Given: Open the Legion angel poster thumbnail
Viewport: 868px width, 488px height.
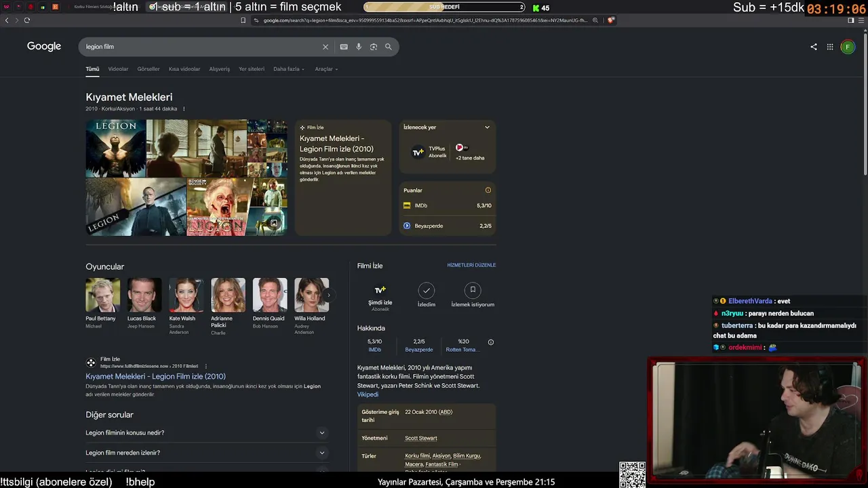Looking at the screenshot, I should 116,148.
